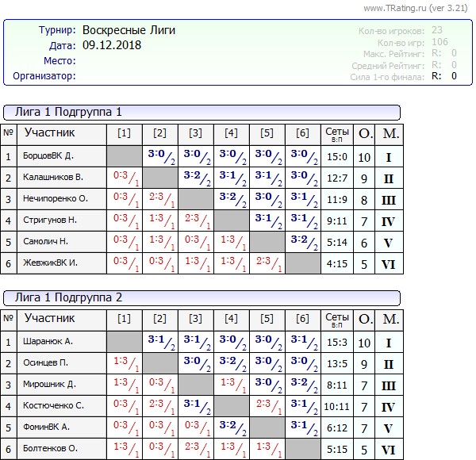476x460 pixels.
Task: Click БорцовВК's sets total 15:0
Action: [x=337, y=157]
